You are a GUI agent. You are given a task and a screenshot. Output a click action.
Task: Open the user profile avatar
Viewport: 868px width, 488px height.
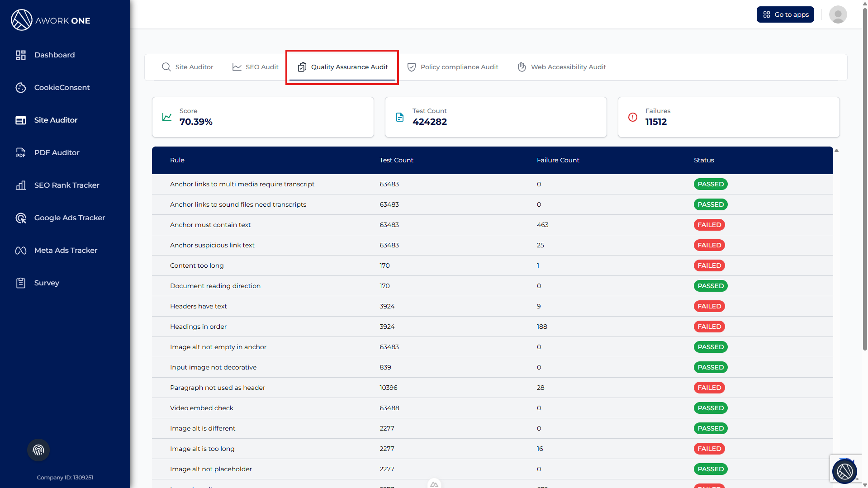click(x=838, y=14)
